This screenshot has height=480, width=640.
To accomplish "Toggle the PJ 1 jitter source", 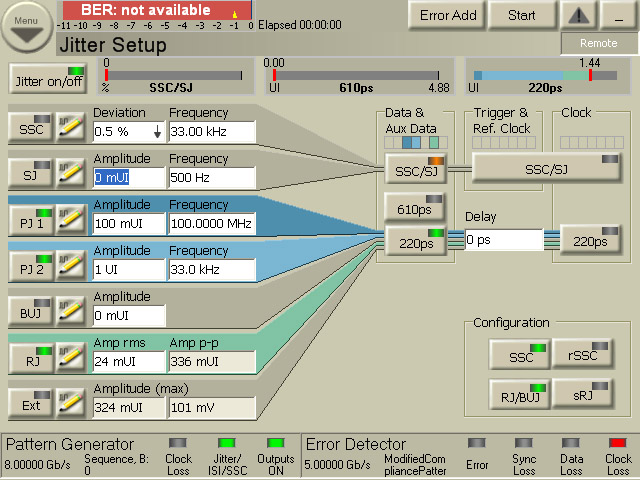I will coord(29,219).
